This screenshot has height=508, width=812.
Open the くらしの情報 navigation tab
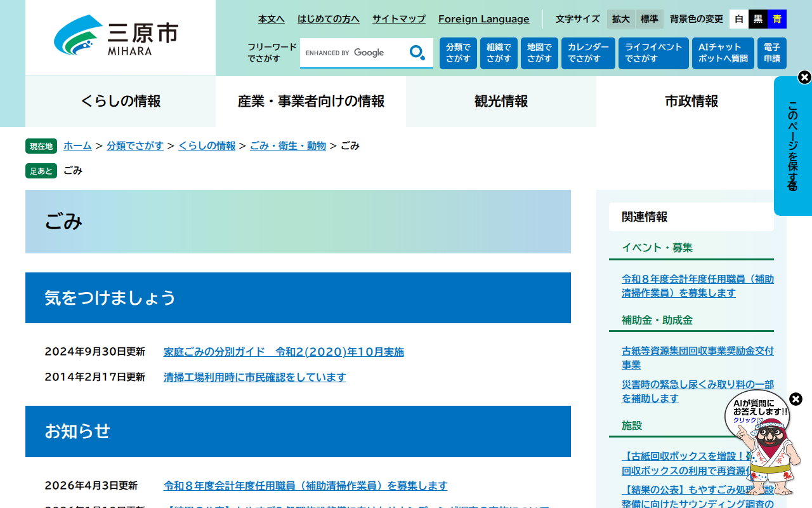pyautogui.click(x=121, y=102)
